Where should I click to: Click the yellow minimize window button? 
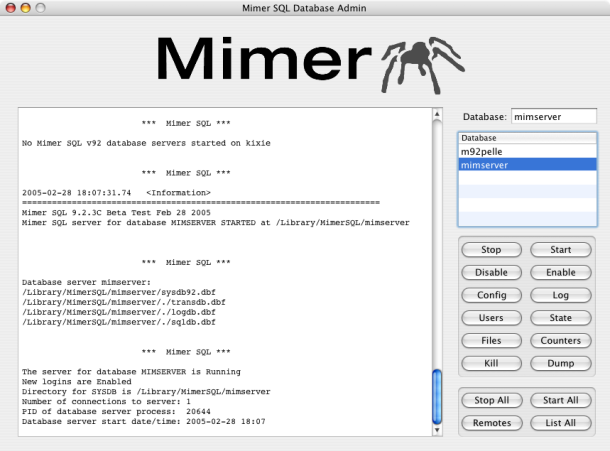click(x=26, y=8)
